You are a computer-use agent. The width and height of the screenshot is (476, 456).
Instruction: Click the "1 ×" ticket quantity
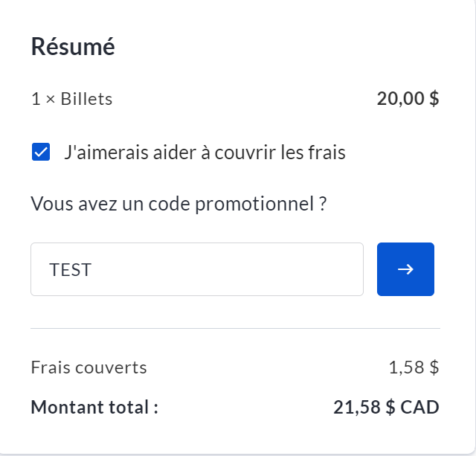pyautogui.click(x=43, y=99)
